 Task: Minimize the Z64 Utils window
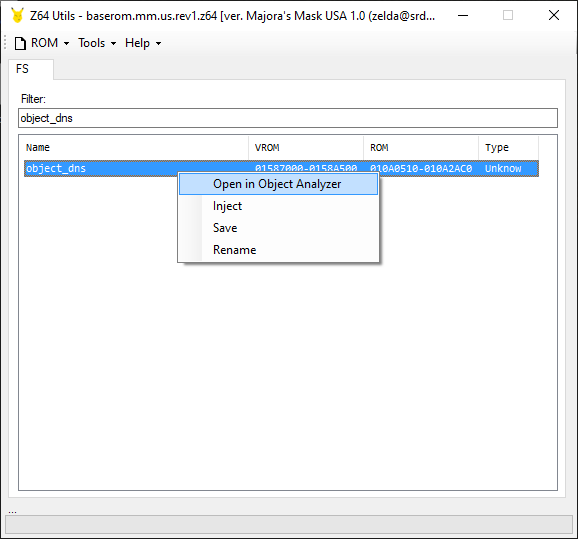click(463, 15)
